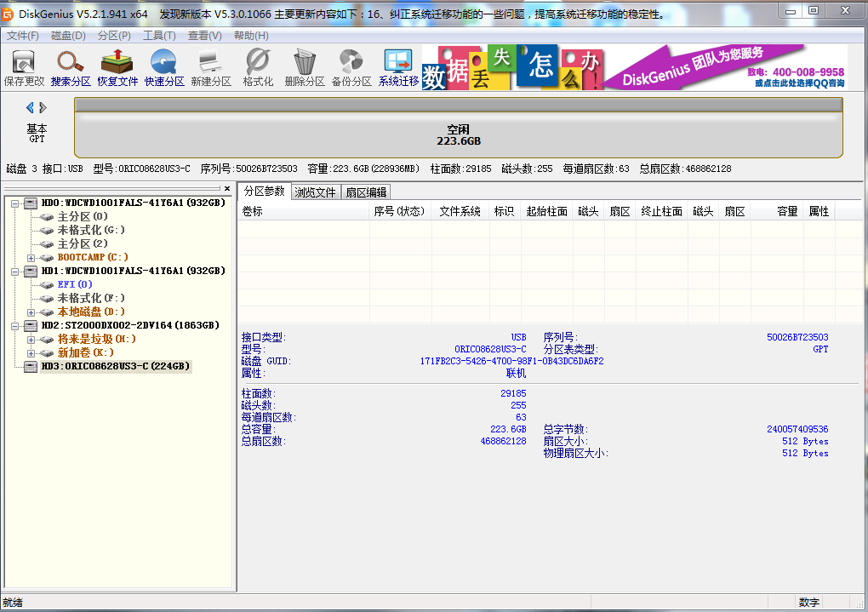This screenshot has width=868, height=612.
Task: Click the Delete Partition (删除分区) icon
Action: pyautogui.click(x=305, y=68)
